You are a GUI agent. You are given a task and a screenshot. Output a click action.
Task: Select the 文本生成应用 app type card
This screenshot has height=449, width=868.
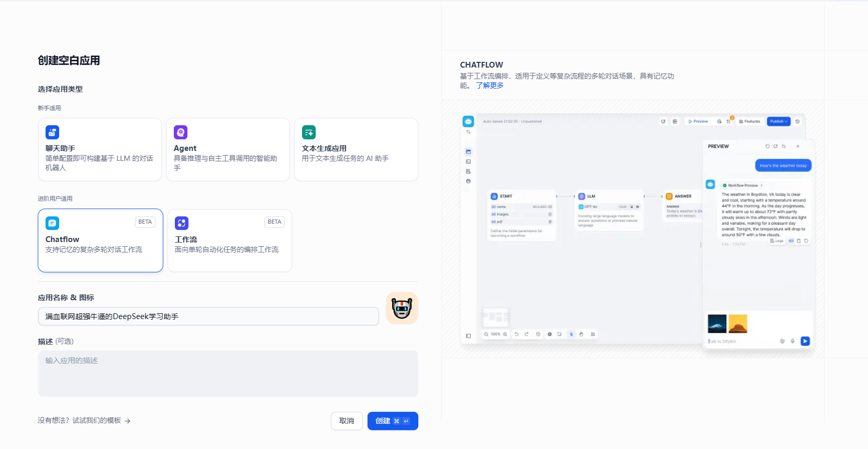pyautogui.click(x=356, y=150)
